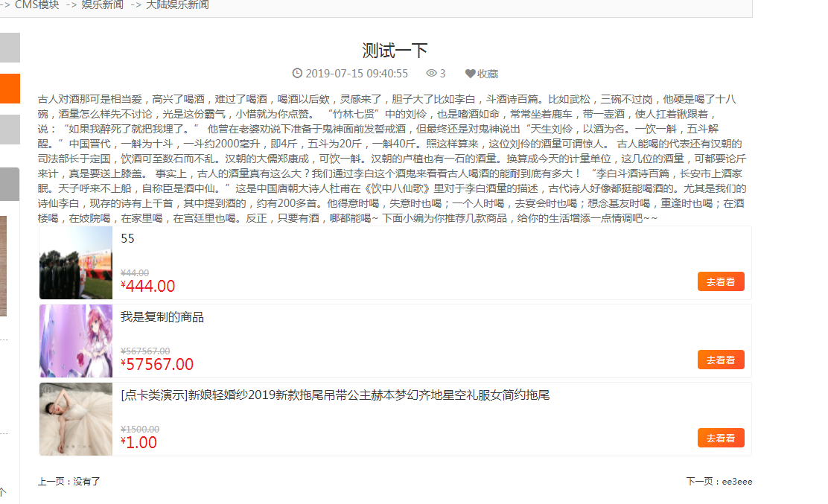The height and width of the screenshot is (504, 828).
Task: Open 大陆娱乐新闻 breadcrumb category
Action: (x=177, y=4)
